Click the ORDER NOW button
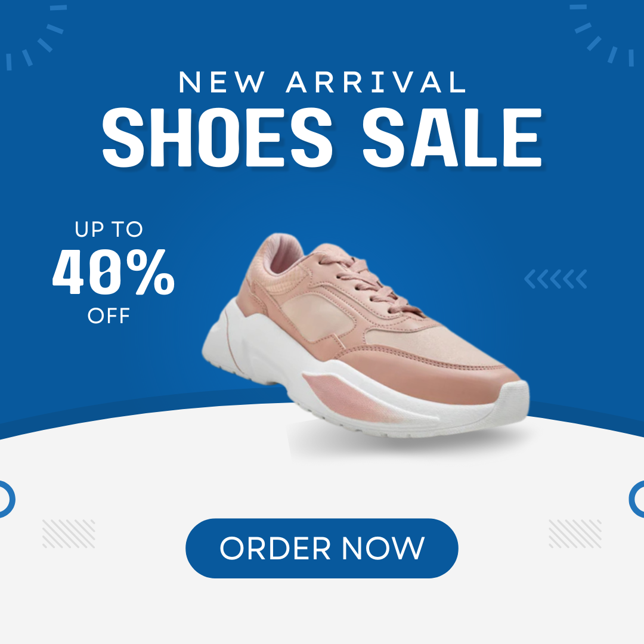The image size is (644, 644). tap(321, 548)
